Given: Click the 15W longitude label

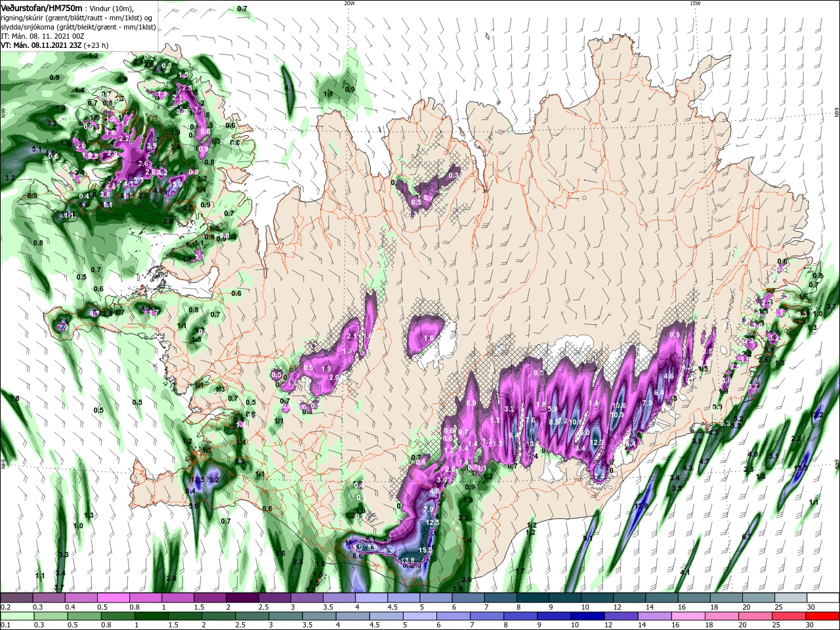Looking at the screenshot, I should (695, 3).
